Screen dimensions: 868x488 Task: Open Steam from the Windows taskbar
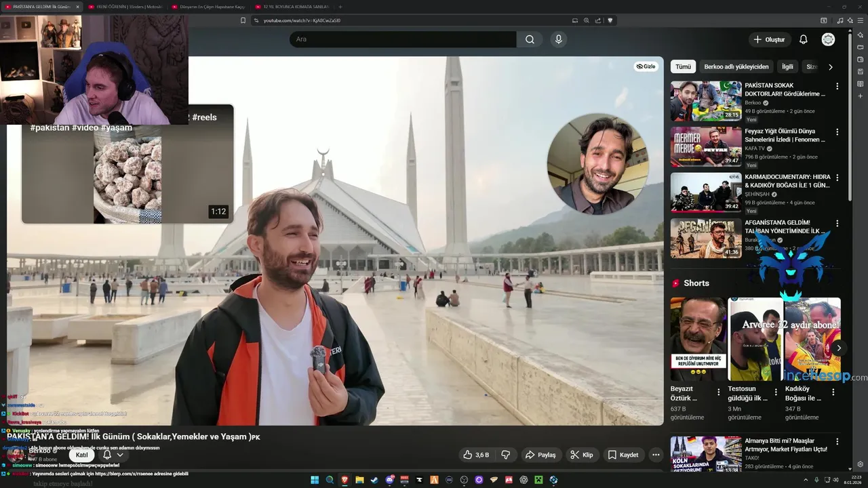tap(374, 480)
